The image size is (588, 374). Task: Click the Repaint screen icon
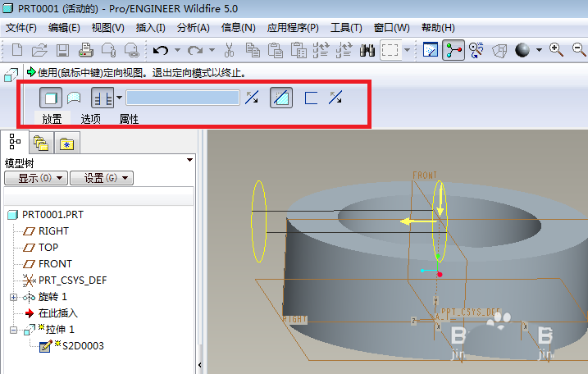[x=430, y=50]
